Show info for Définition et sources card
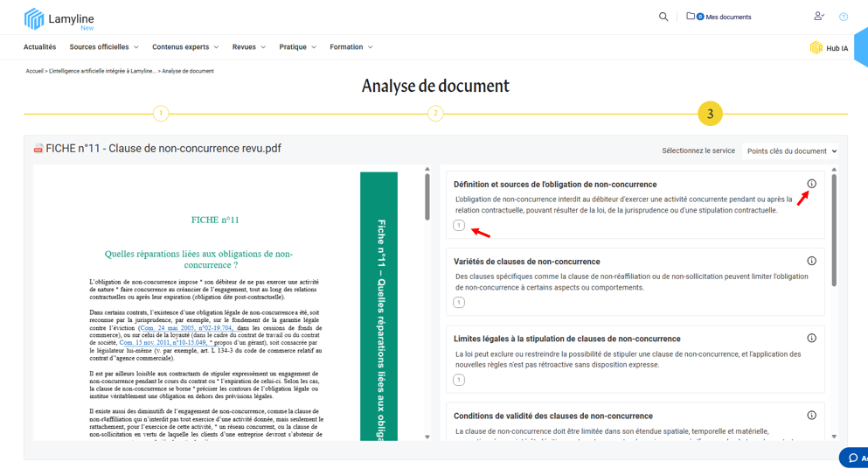The image size is (868, 469). 811,184
